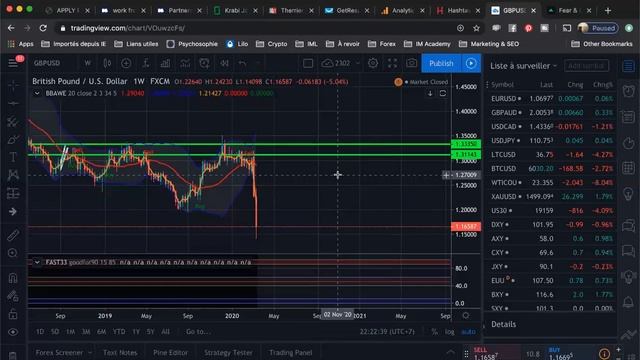Screen dimensions: 640x360
Task: Select the EURUSD watchlist row
Action: 552,98
